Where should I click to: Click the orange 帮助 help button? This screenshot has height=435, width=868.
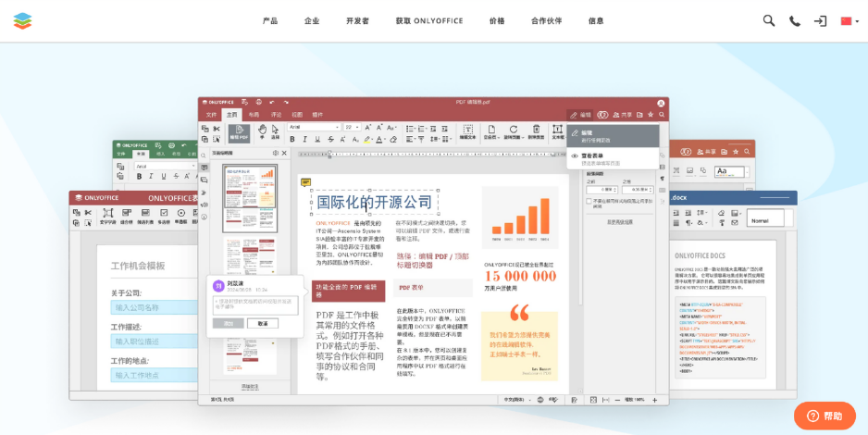[x=825, y=416]
